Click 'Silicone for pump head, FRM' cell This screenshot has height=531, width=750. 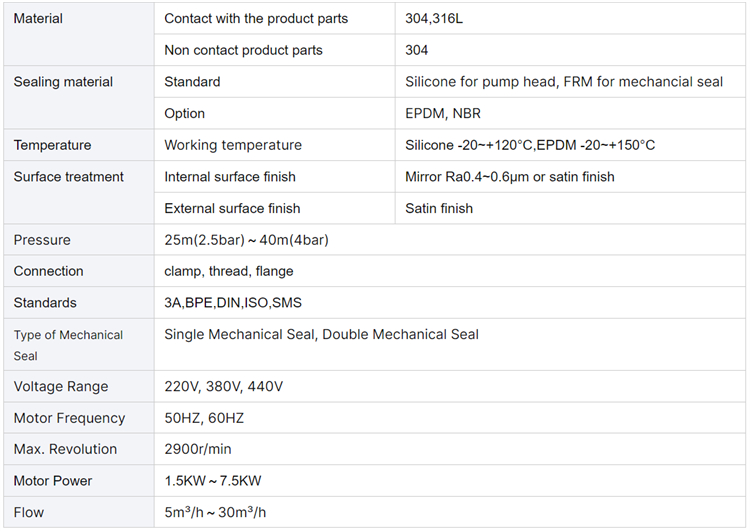570,82
